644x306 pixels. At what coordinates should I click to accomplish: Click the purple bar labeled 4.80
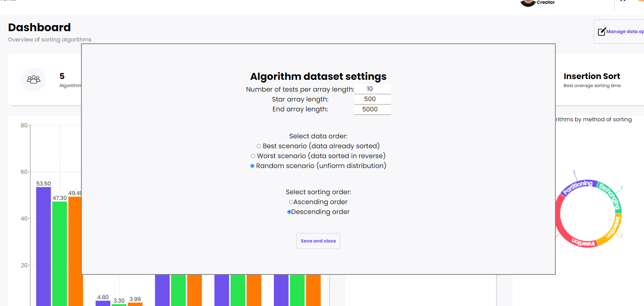click(x=103, y=303)
